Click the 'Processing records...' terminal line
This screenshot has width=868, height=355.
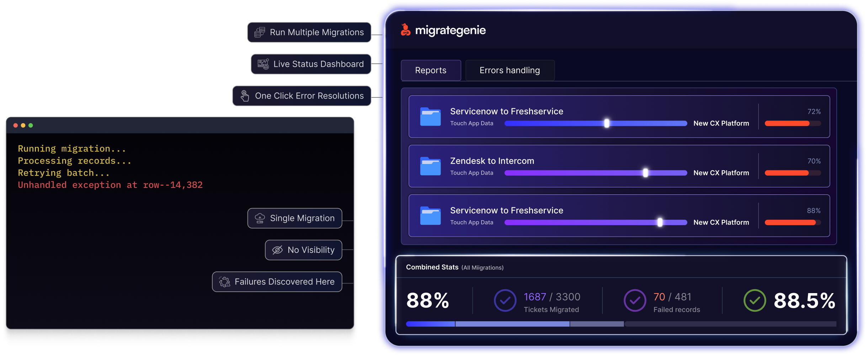pos(75,161)
